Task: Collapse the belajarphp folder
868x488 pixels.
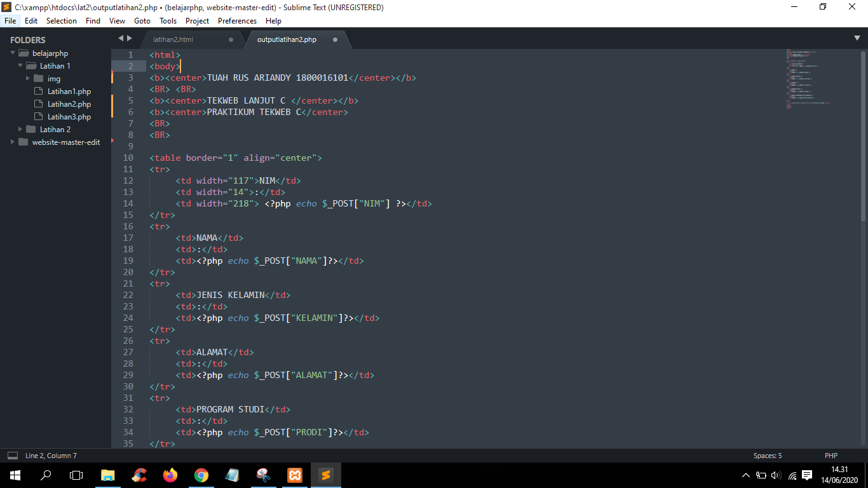Action: pos(13,53)
